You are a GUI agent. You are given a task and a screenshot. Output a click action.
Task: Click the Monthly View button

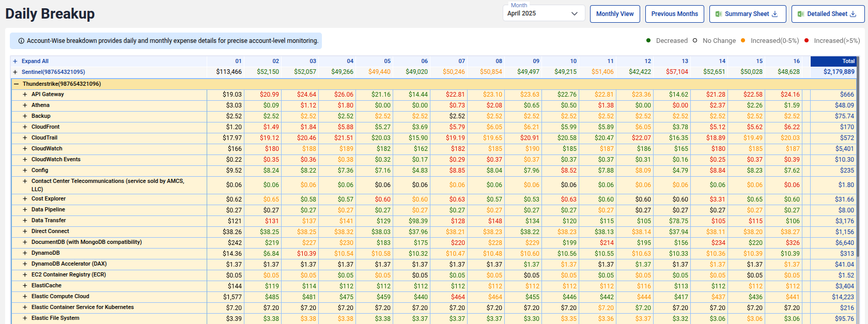[615, 14]
